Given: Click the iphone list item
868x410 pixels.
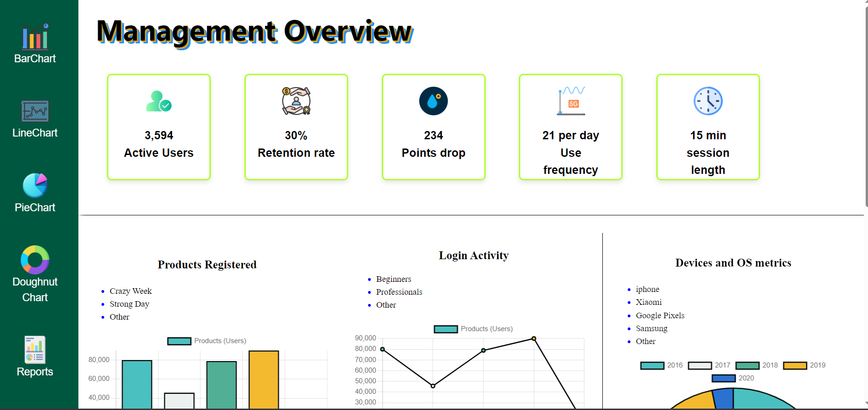Looking at the screenshot, I should pos(648,289).
